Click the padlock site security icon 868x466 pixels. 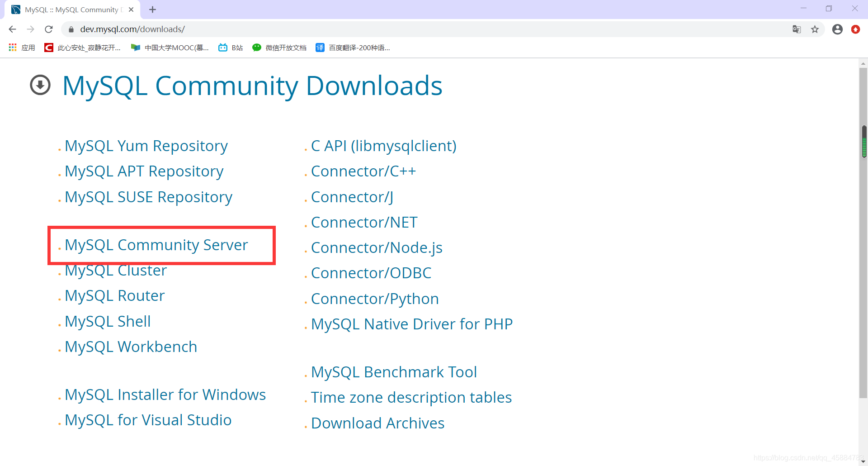click(x=71, y=29)
